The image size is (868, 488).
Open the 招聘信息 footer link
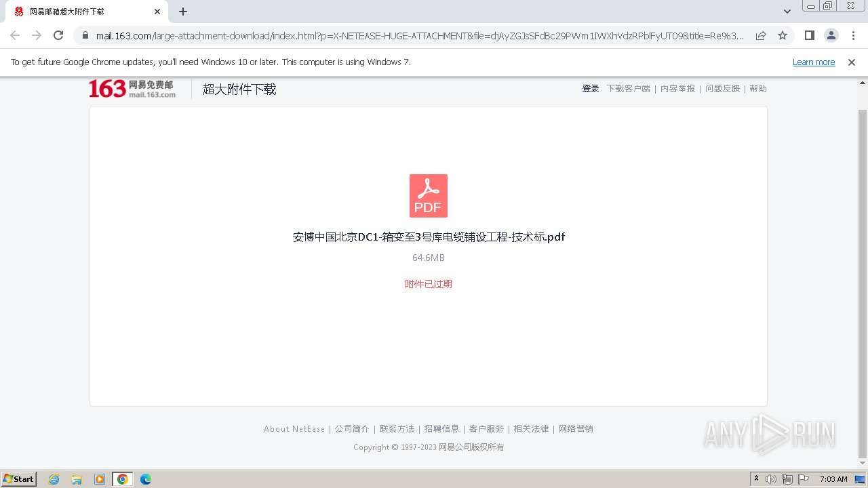click(441, 429)
